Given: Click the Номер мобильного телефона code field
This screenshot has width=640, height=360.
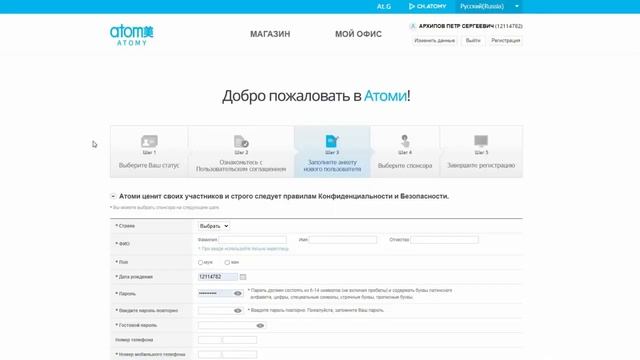Looking at the screenshot, I should tap(210, 354).
